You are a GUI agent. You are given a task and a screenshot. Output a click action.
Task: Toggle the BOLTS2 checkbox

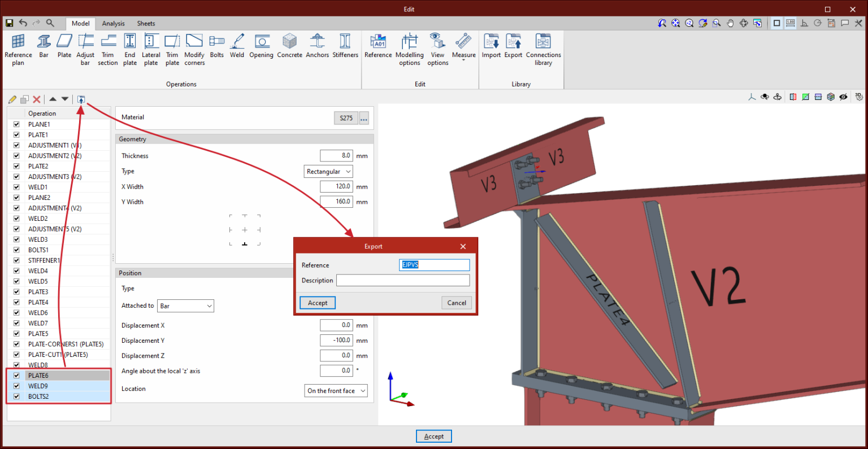point(16,396)
